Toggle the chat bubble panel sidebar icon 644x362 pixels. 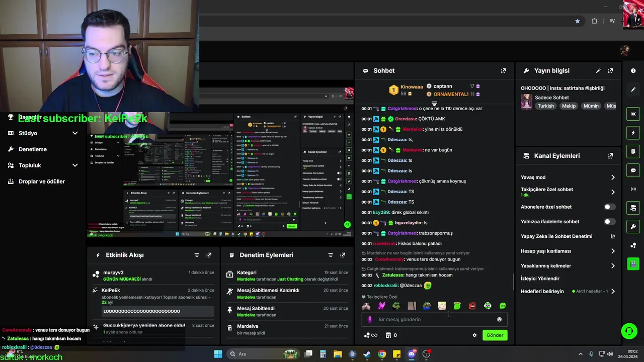pyautogui.click(x=633, y=170)
